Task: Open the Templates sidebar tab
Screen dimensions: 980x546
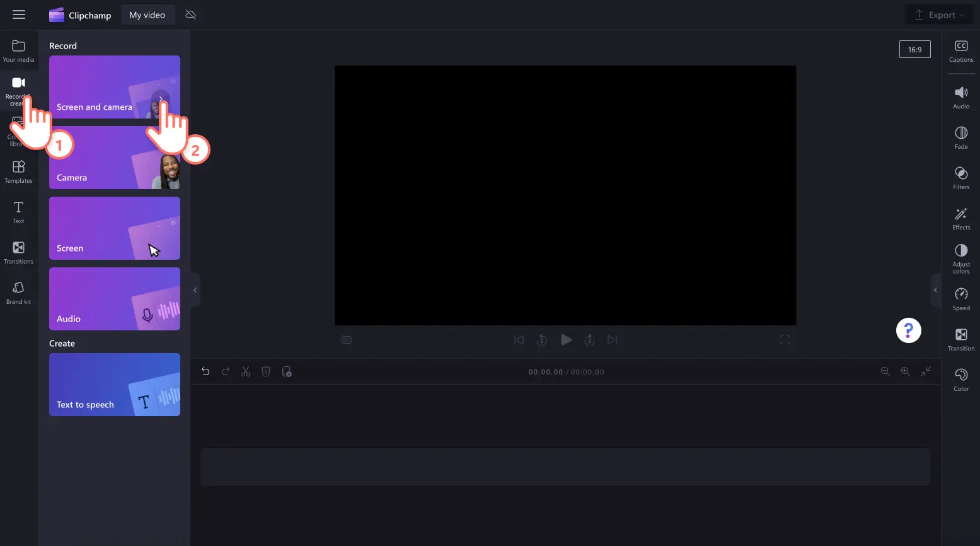Action: (18, 172)
